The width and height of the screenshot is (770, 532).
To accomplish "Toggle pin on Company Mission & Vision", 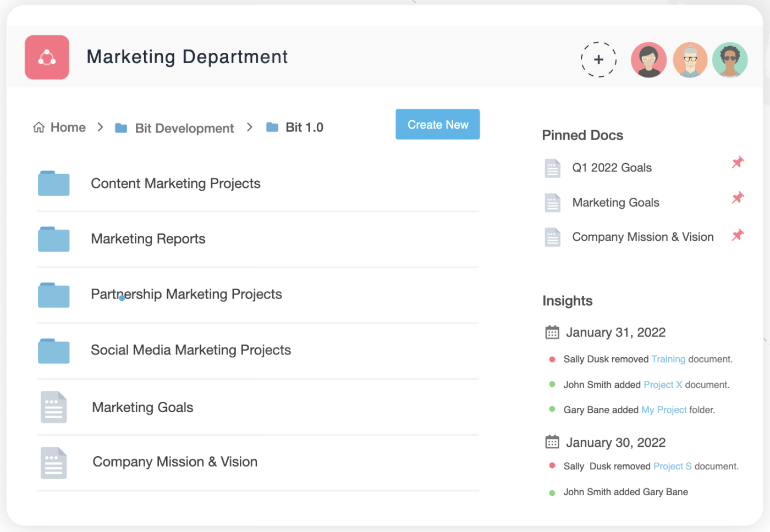I will point(738,235).
